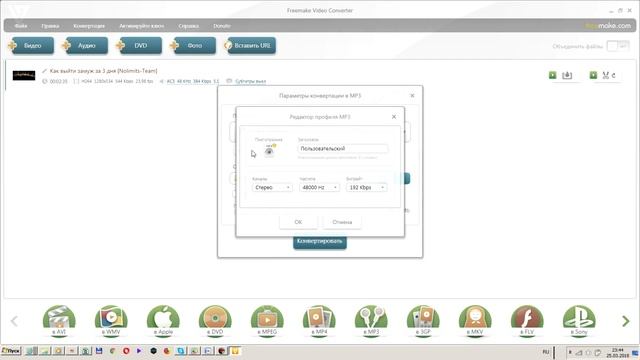
Task: Choose the 'в MPEG' output format
Action: tap(267, 321)
